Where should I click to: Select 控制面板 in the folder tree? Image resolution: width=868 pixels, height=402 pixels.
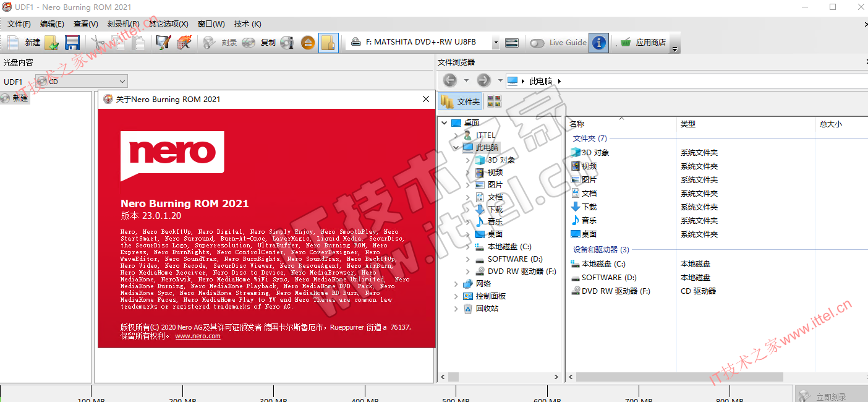490,296
